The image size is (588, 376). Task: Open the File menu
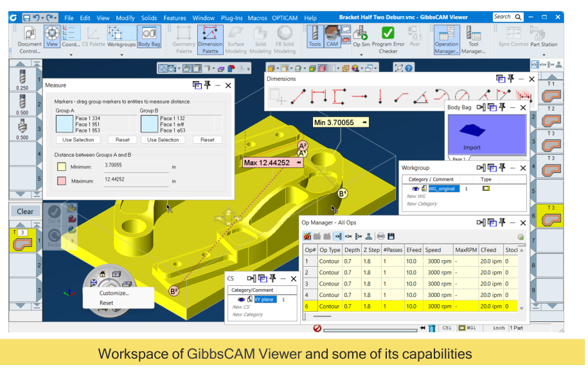tap(69, 17)
